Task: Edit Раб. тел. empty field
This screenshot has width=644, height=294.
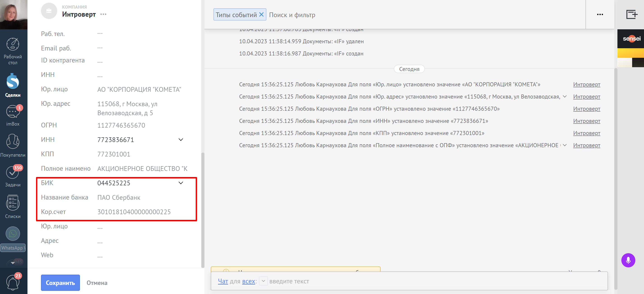Action: click(x=100, y=34)
